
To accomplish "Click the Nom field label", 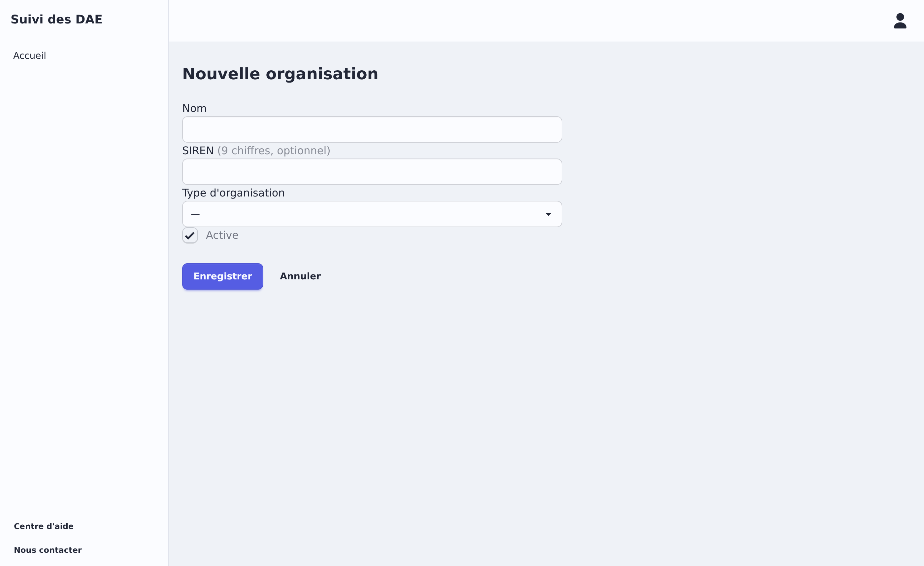I will [x=194, y=108].
